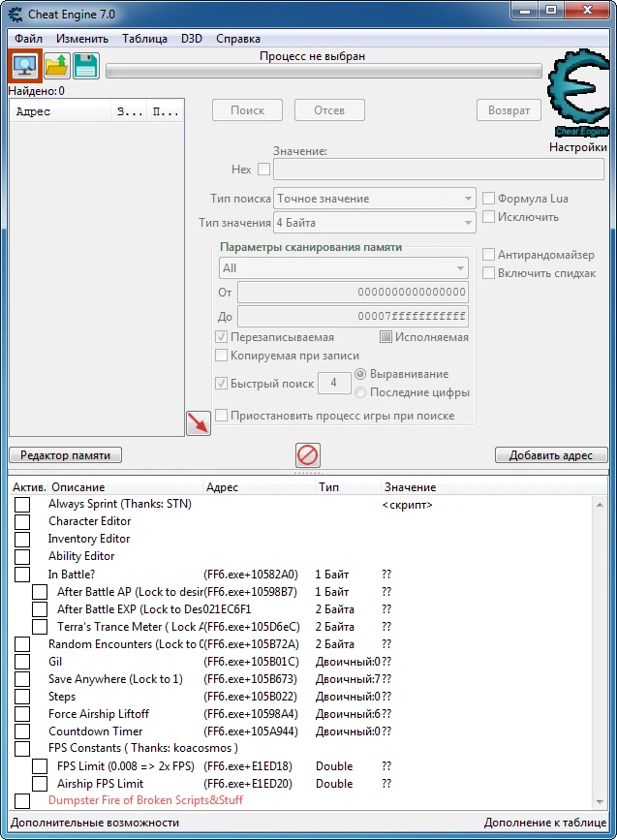Click the Отсев next scan button

pos(329,110)
